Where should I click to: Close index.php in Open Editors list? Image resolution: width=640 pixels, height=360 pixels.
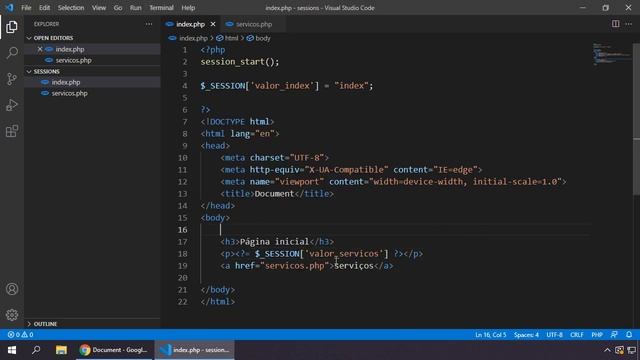(x=40, y=49)
